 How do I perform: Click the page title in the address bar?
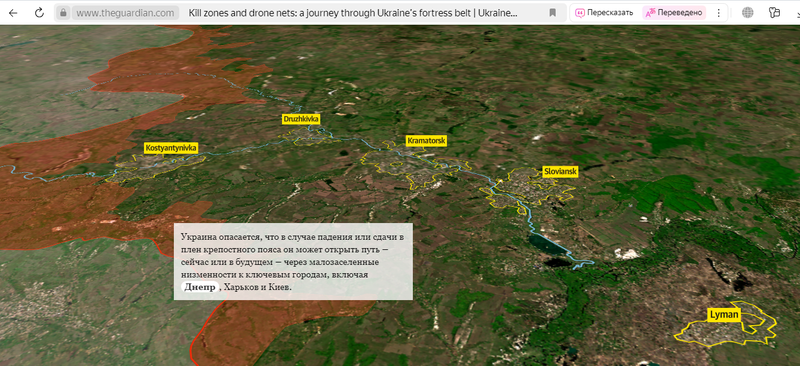[353, 13]
